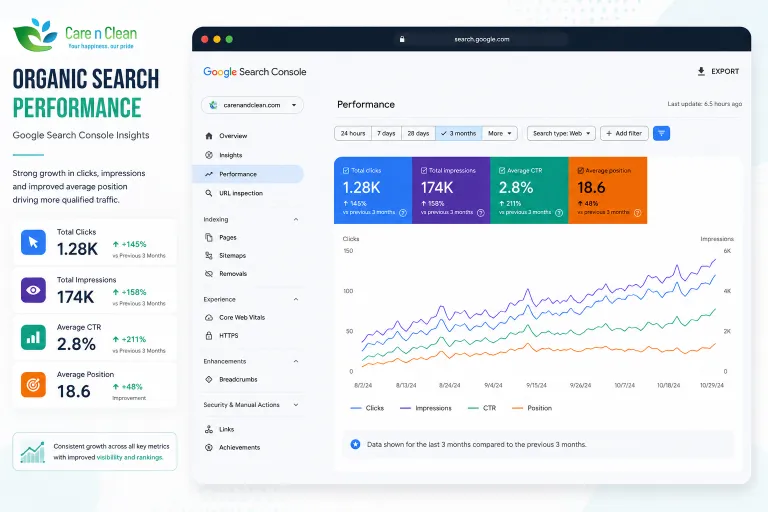Screen dimensions: 768x512
Task: Open the Achievements icon in sidebar
Action: tap(209, 447)
